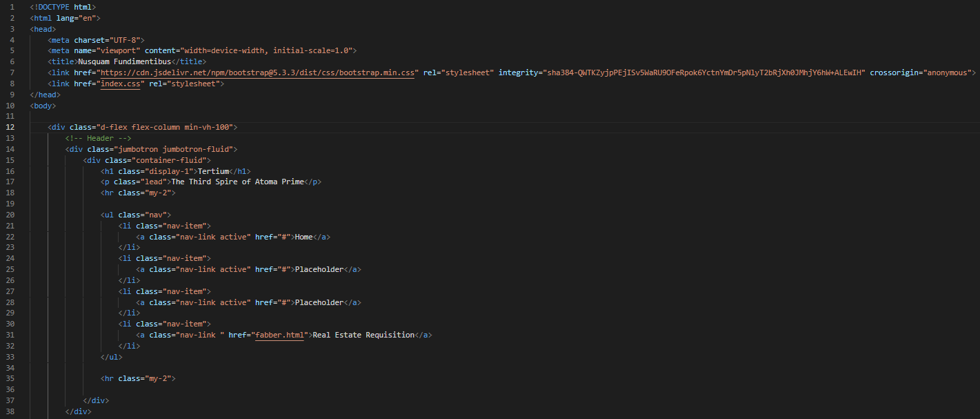Click the Placeholder text on line 25
This screenshot has width=980, height=419.
coord(319,269)
